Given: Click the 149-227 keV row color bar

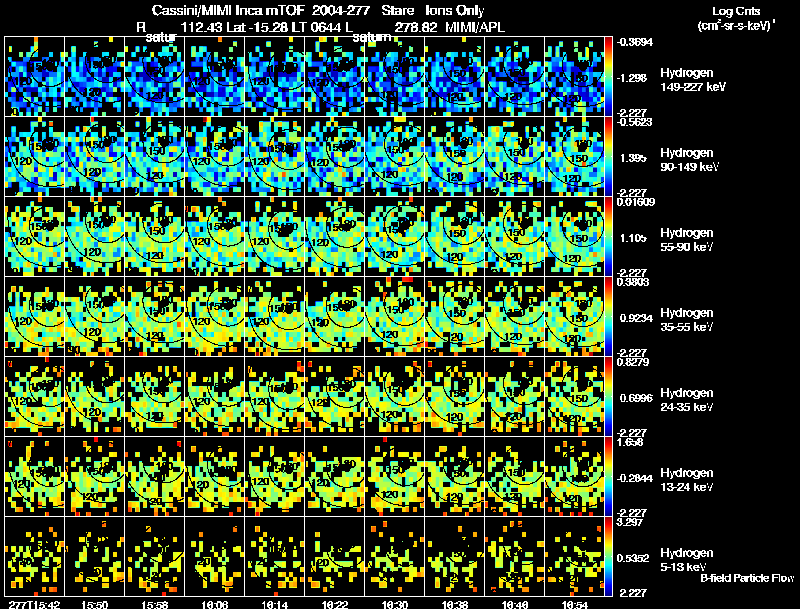Looking at the screenshot, I should pos(608,77).
